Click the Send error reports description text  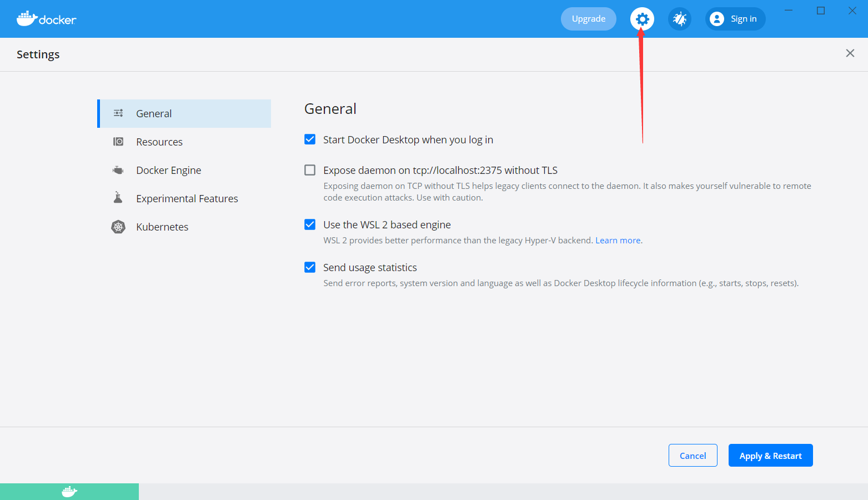pos(561,283)
